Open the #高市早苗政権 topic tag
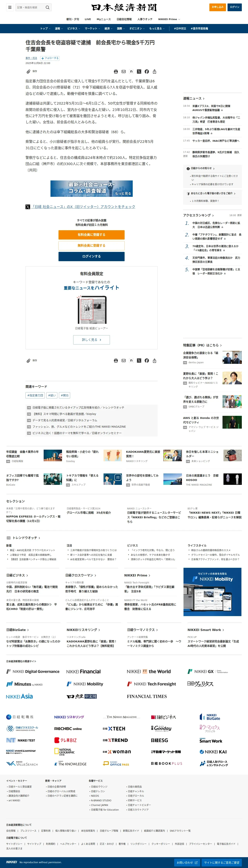 [x=199, y=29]
